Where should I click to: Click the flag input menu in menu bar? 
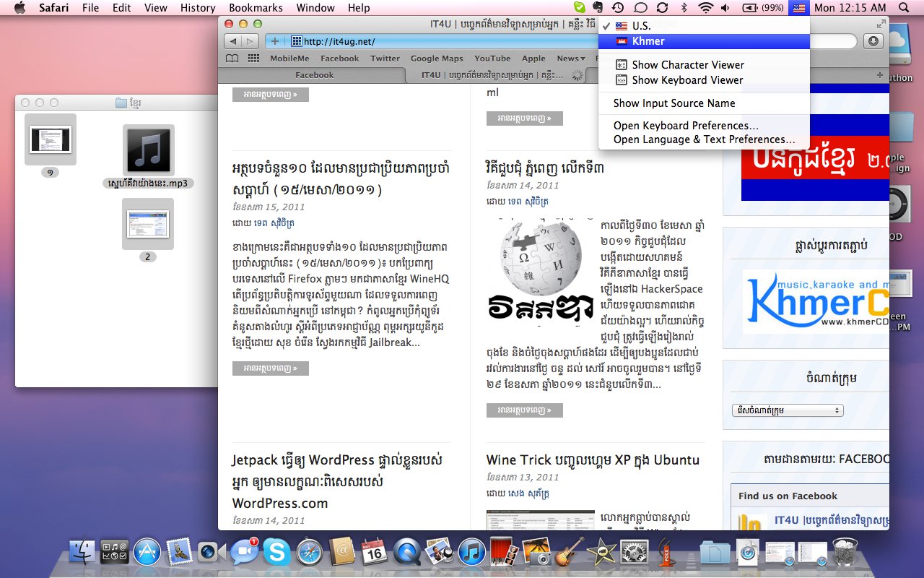click(x=798, y=8)
